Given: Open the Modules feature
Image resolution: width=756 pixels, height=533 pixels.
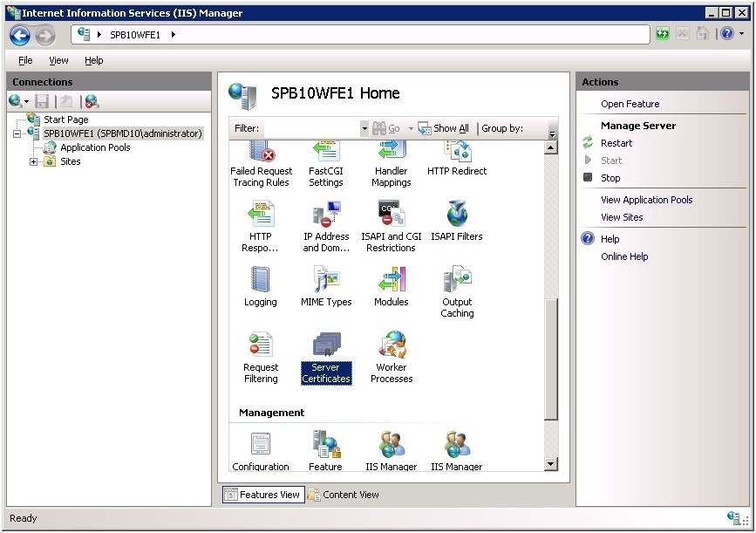Looking at the screenshot, I should (391, 286).
